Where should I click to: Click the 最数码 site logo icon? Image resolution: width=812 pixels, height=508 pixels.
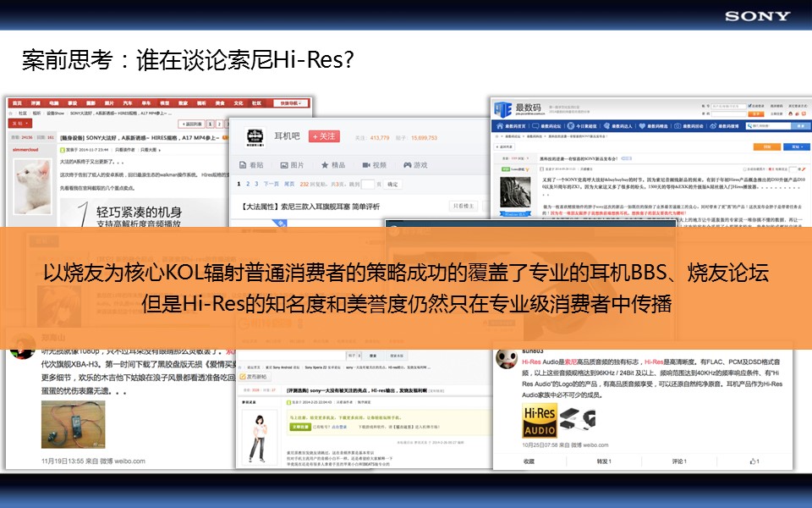(502, 109)
